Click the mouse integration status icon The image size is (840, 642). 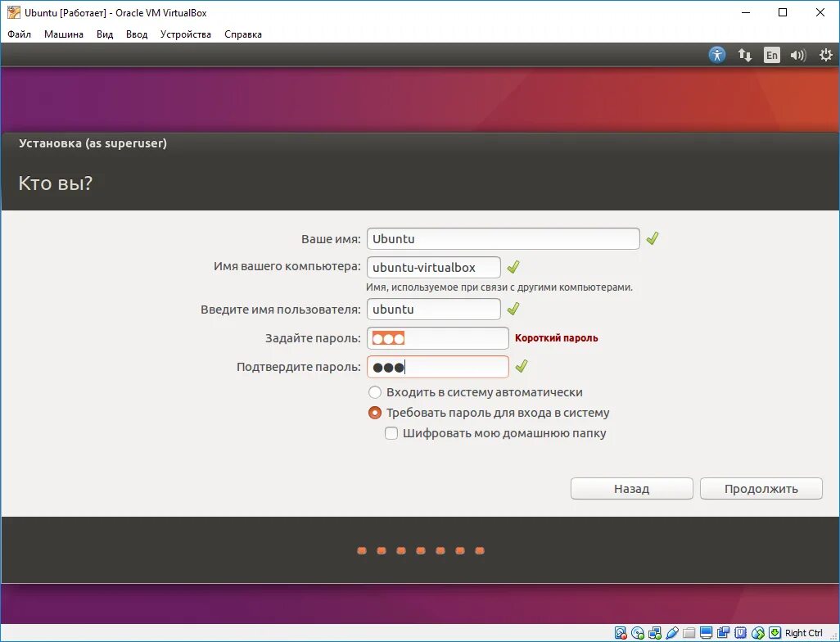tap(758, 633)
